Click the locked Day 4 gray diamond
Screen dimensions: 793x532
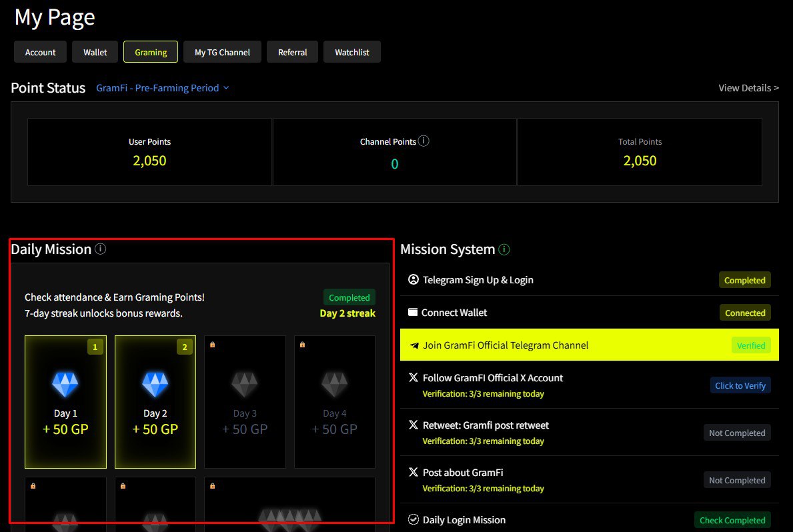tap(335, 385)
